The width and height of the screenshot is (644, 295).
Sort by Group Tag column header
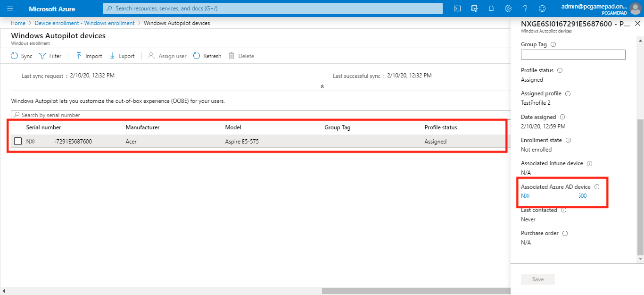tap(338, 127)
